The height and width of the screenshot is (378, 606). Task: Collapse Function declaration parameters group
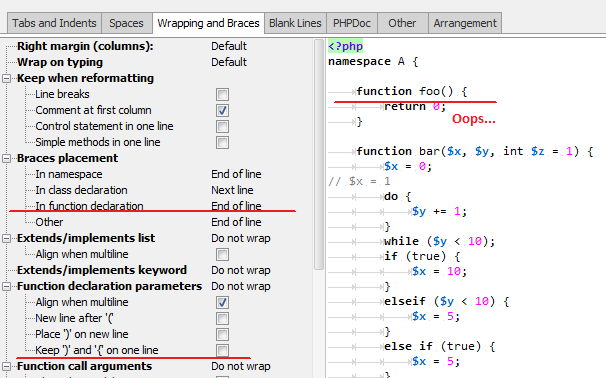[x=6, y=286]
